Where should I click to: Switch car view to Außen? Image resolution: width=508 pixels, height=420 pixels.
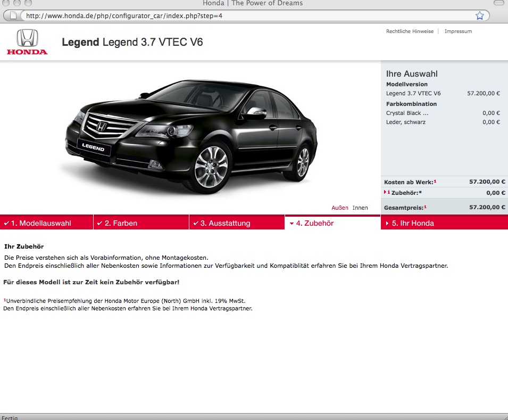[340, 208]
